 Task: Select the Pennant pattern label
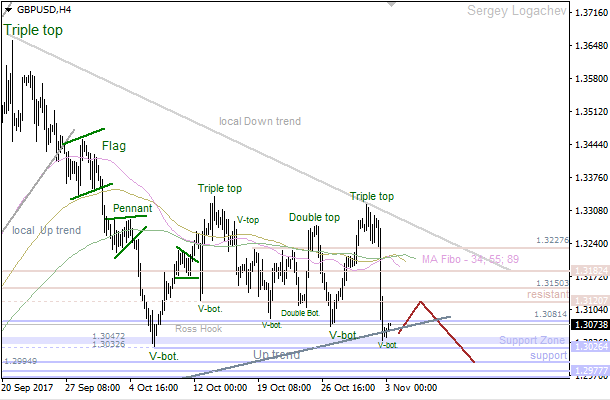click(132, 209)
